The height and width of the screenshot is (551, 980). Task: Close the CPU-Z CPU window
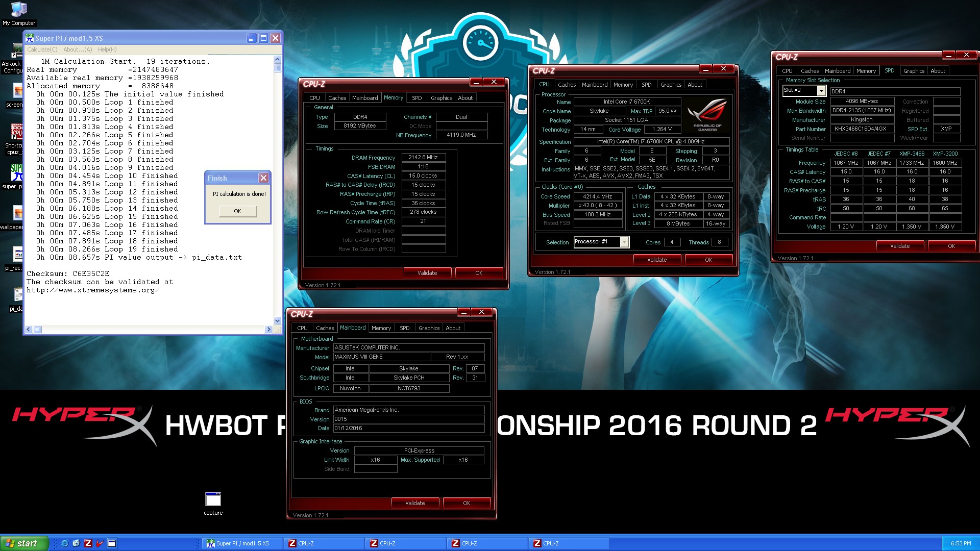pyautogui.click(x=723, y=69)
